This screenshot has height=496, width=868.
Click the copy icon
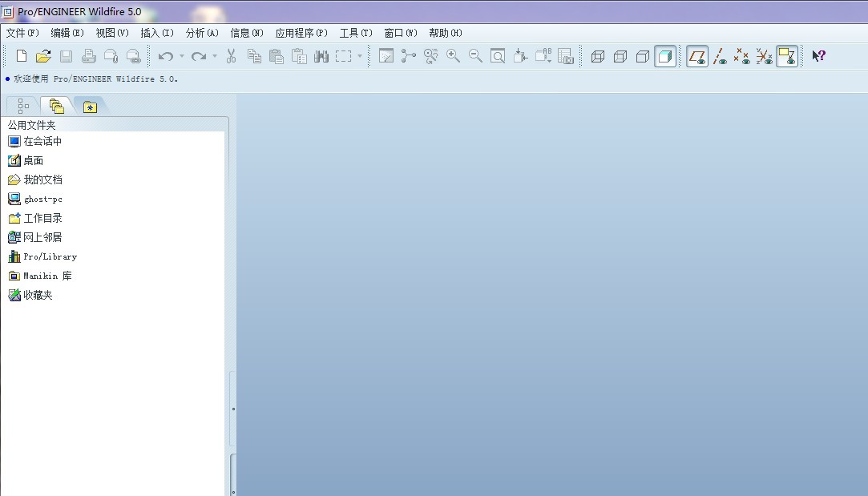254,56
